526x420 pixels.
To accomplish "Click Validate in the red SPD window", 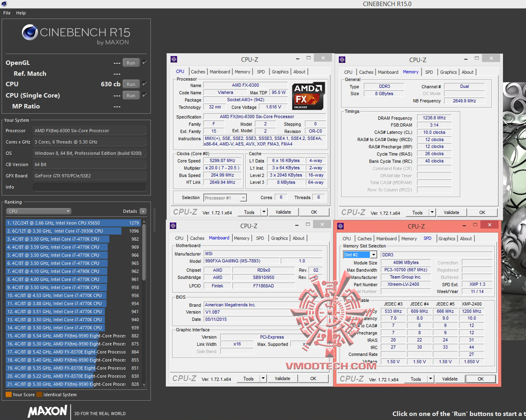I will coord(450,379).
